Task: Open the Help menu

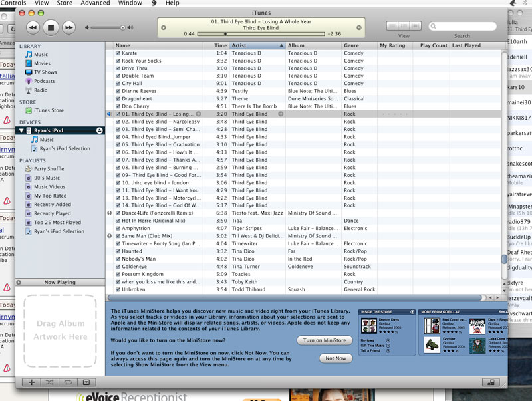Action: [172, 3]
